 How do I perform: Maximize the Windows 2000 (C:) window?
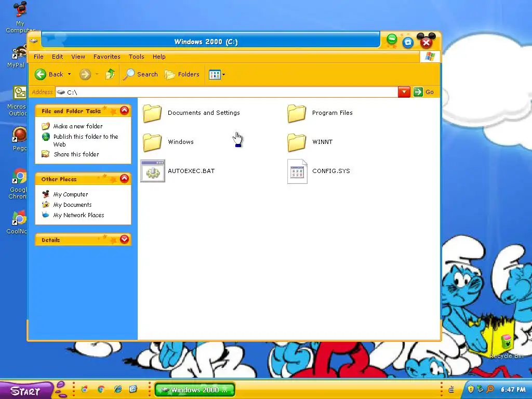[x=408, y=42]
